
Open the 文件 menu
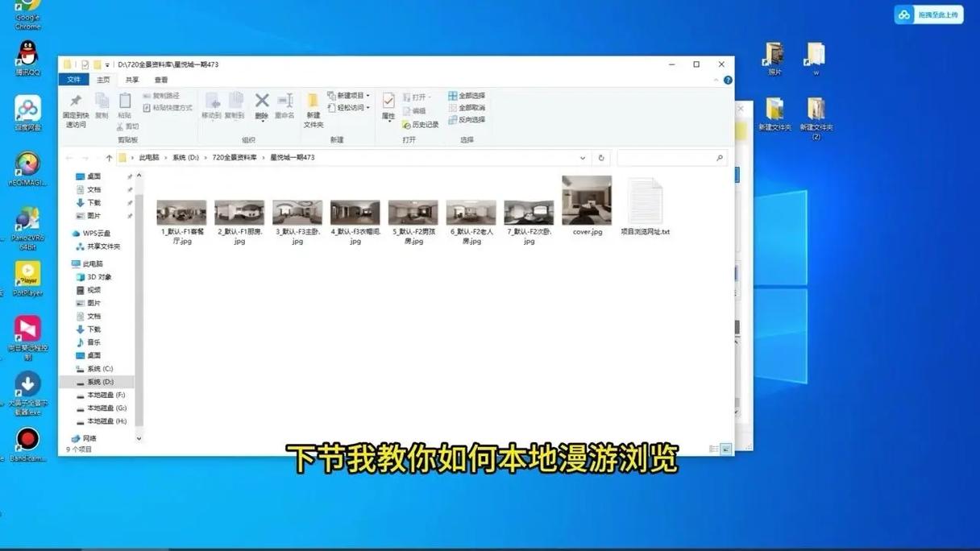[73, 79]
